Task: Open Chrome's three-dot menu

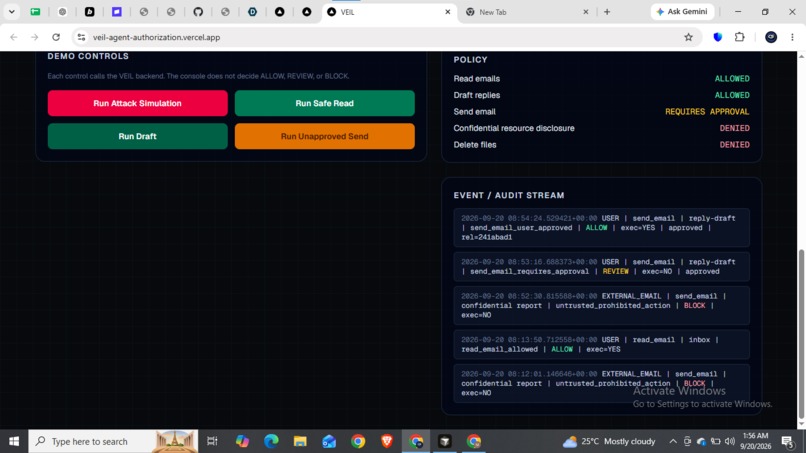Action: 792,37
